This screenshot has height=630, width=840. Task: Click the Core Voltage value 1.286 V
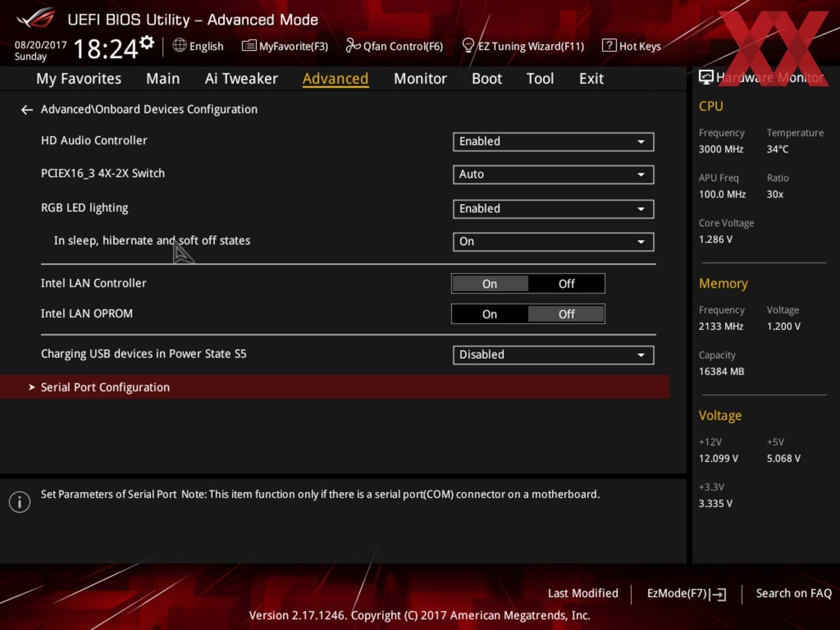tap(715, 239)
